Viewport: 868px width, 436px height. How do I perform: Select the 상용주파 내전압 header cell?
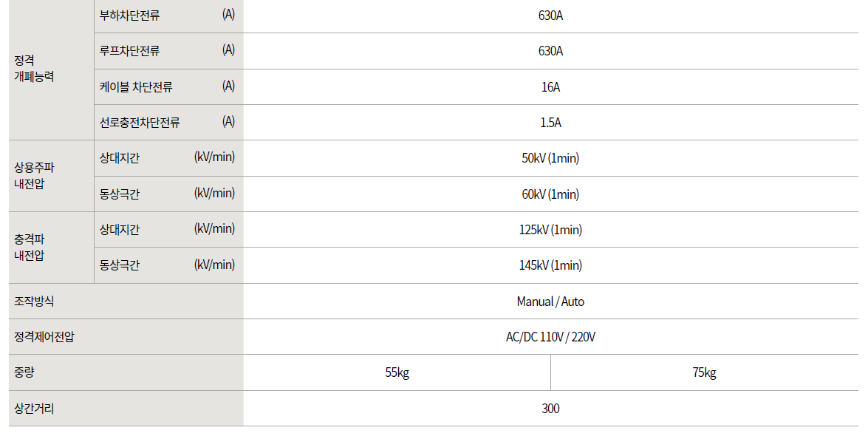pyautogui.click(x=34, y=176)
